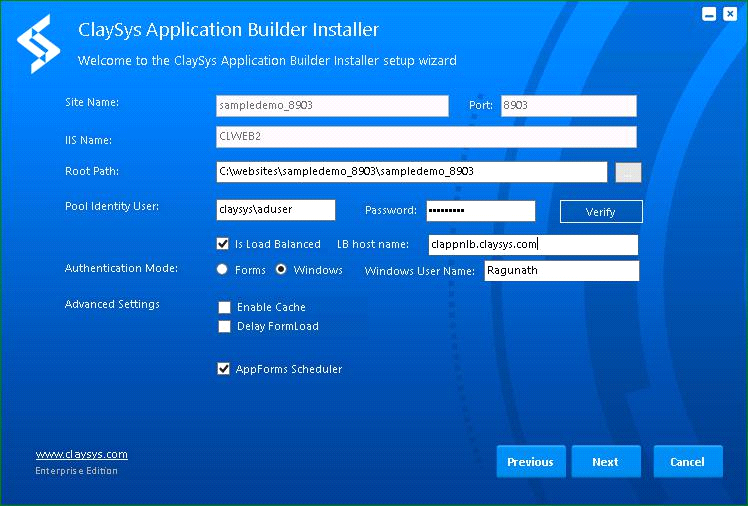
Task: Click the Advanced Settings label
Action: click(112, 304)
